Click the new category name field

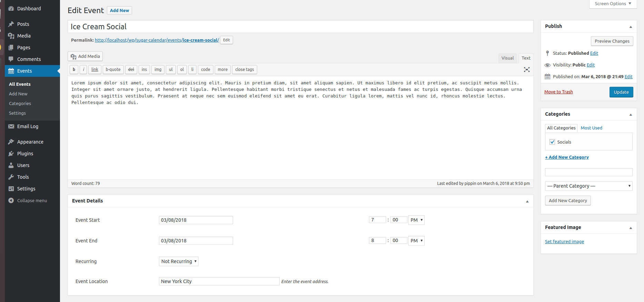click(x=589, y=172)
